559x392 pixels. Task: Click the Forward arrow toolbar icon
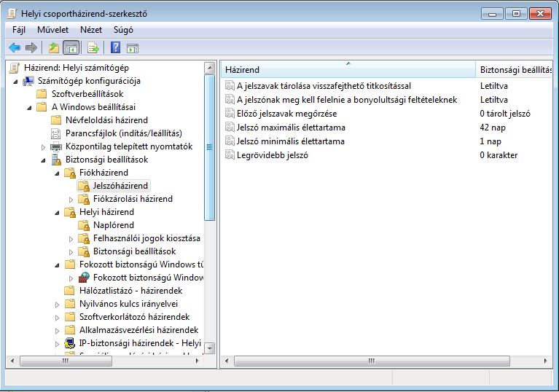point(31,47)
